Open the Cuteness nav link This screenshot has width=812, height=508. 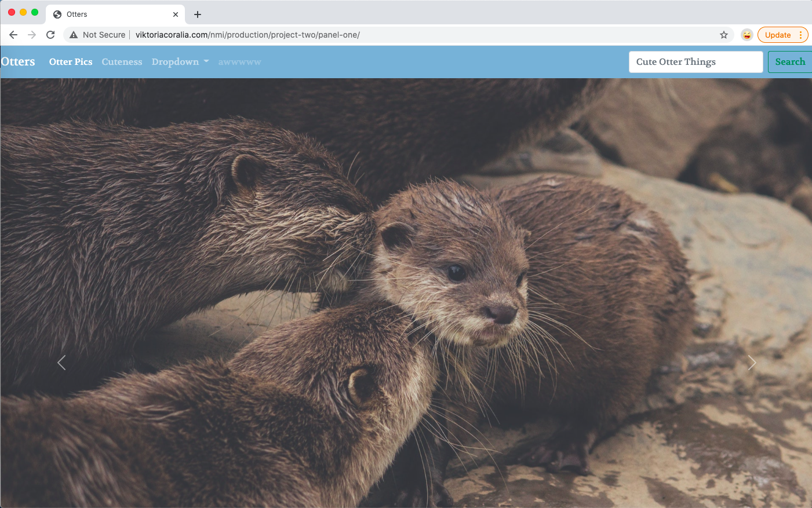122,61
